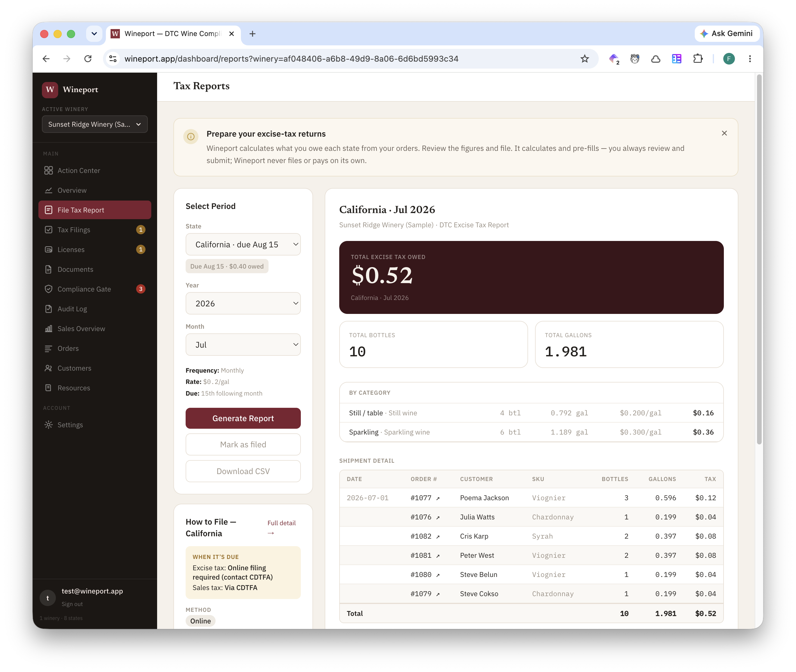Open the Year dropdown set to 2026
Viewport: 796px width, 672px height.
pyautogui.click(x=243, y=303)
